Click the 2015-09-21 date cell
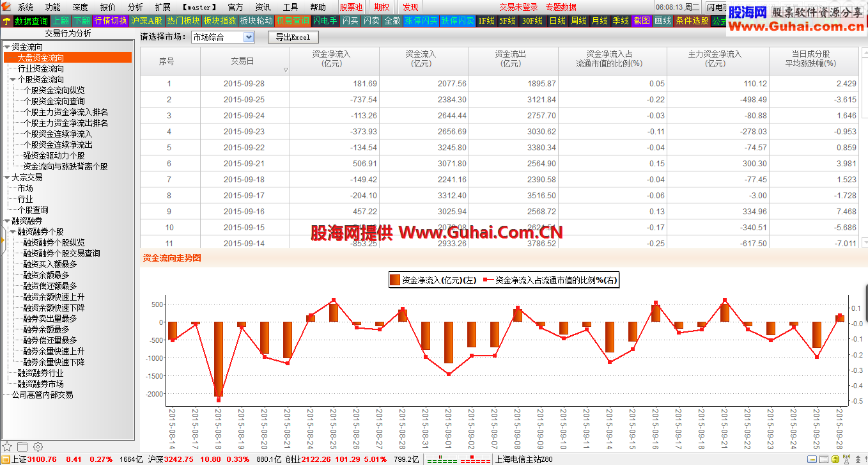Viewport: 868px width, 465px height. pyautogui.click(x=244, y=164)
